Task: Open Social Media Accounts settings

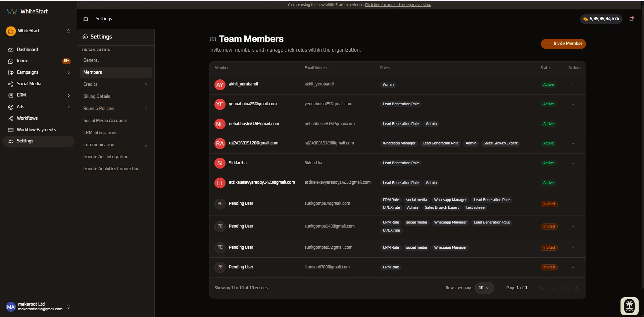Action: coord(116,121)
